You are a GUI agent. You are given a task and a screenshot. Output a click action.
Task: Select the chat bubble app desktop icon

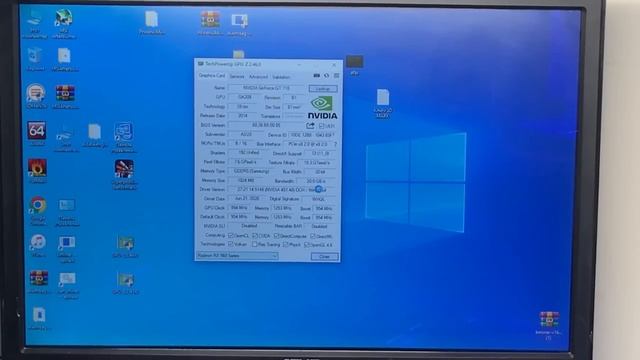(36, 93)
